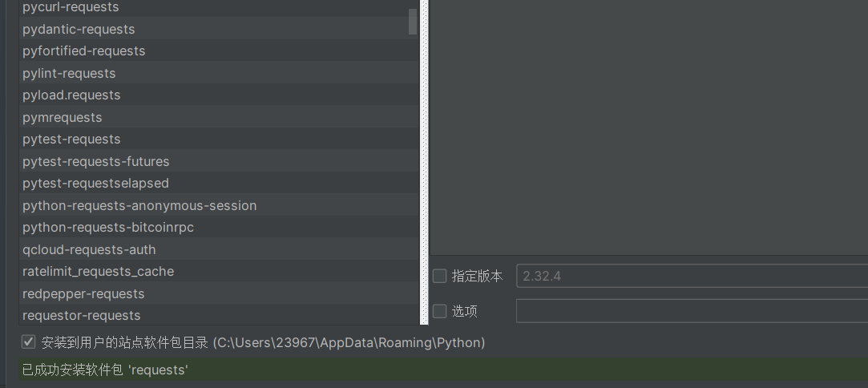Enable the 指定版本 checkbox
The image size is (868, 388).
pos(439,277)
